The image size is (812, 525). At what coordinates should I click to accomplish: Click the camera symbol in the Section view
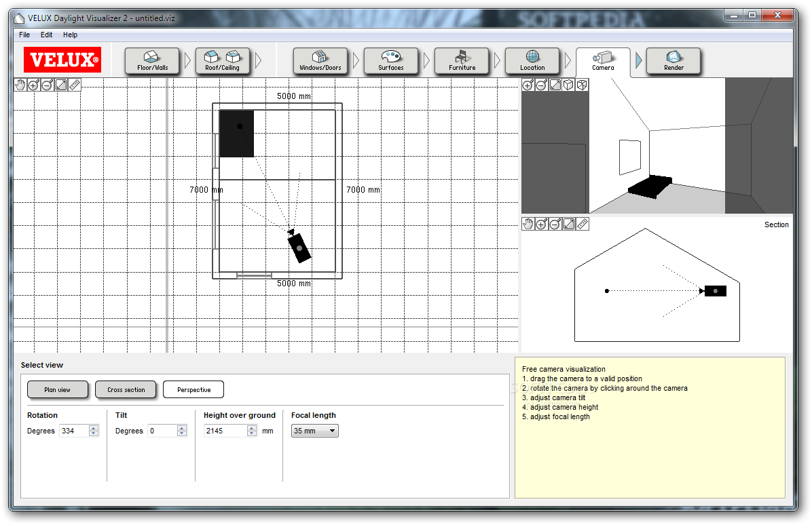(x=715, y=291)
